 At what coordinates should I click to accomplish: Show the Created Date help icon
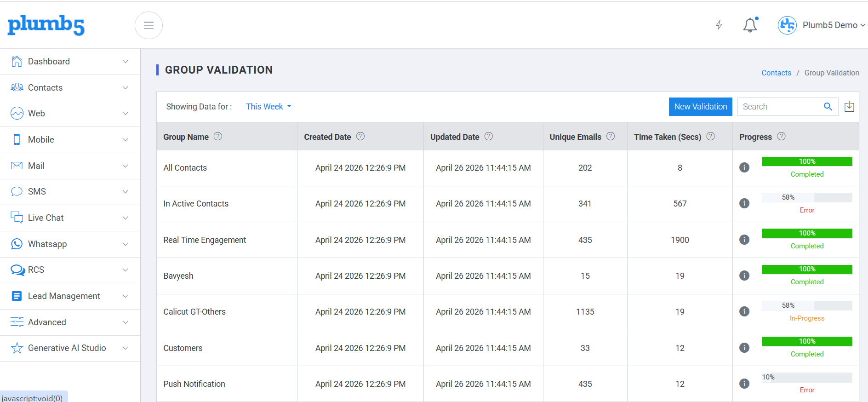pos(360,136)
